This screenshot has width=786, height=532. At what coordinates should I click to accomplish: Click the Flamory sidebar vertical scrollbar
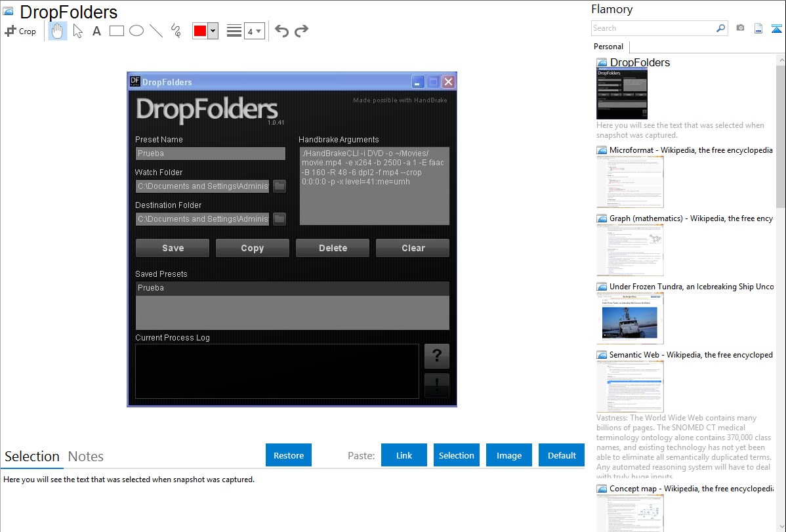pyautogui.click(x=781, y=135)
